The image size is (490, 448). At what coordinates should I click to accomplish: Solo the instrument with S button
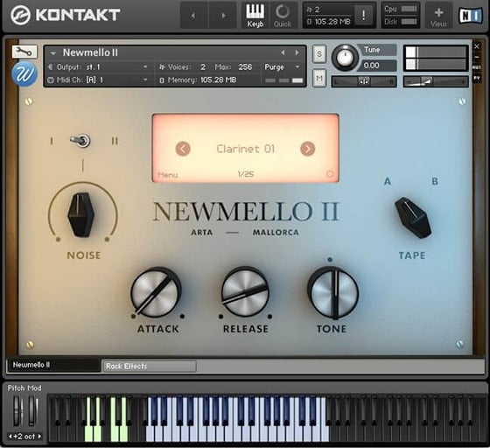[319, 54]
